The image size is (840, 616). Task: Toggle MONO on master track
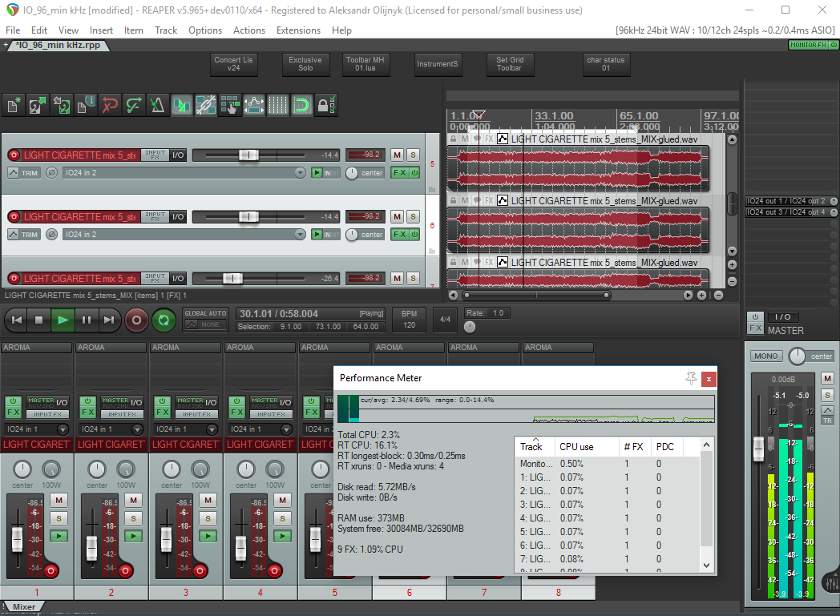click(x=765, y=356)
